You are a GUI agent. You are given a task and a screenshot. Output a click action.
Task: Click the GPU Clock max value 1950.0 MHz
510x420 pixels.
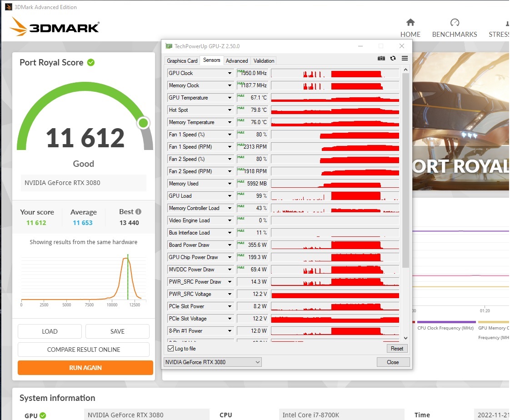[252, 73]
